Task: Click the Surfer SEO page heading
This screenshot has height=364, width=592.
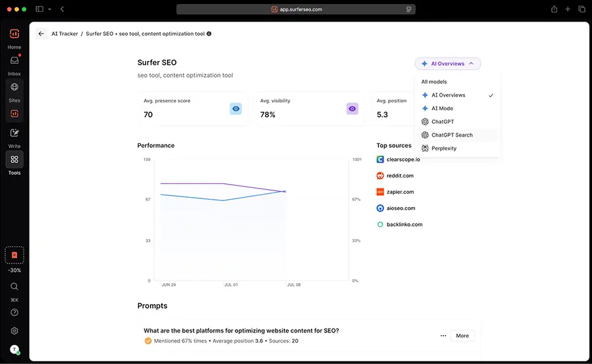Action: click(157, 62)
